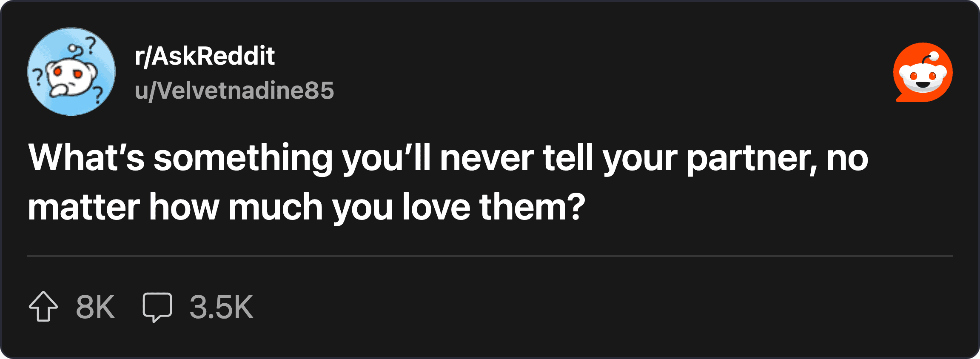Click the 3.5K comment count
This screenshot has height=359, width=980.
(221, 307)
